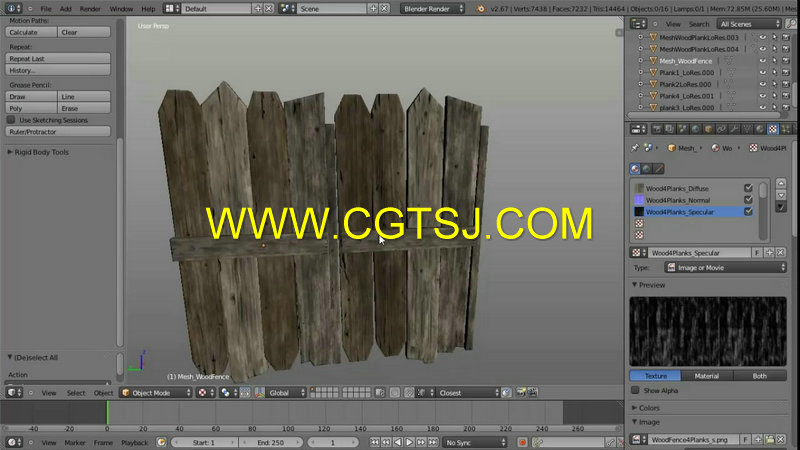Enable the Show Alpha checkbox

pyautogui.click(x=635, y=390)
